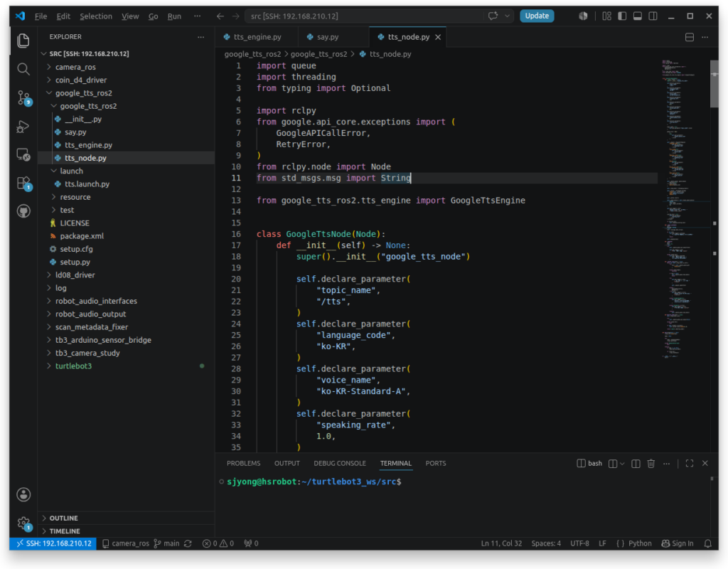Open the Run and Debug view
Image resolution: width=728 pixels, height=569 pixels.
click(x=23, y=127)
